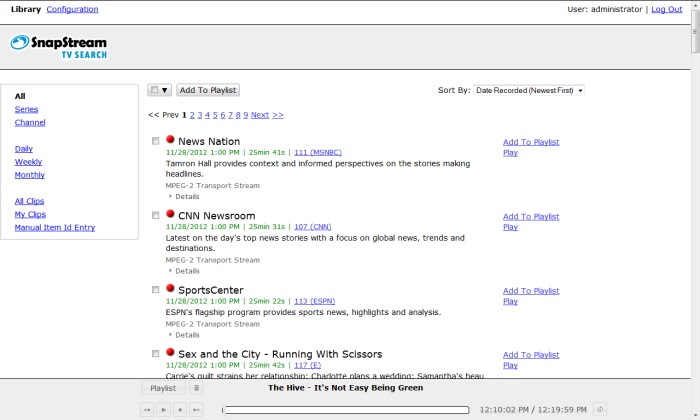Open the select-all checkbox dropdown
This screenshot has height=420, width=700.
pos(159,90)
